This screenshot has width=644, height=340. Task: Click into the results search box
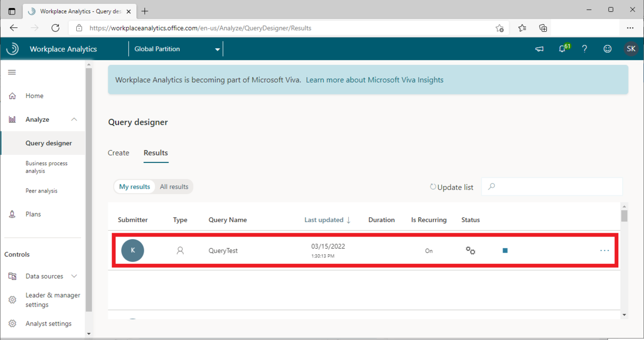pos(552,187)
